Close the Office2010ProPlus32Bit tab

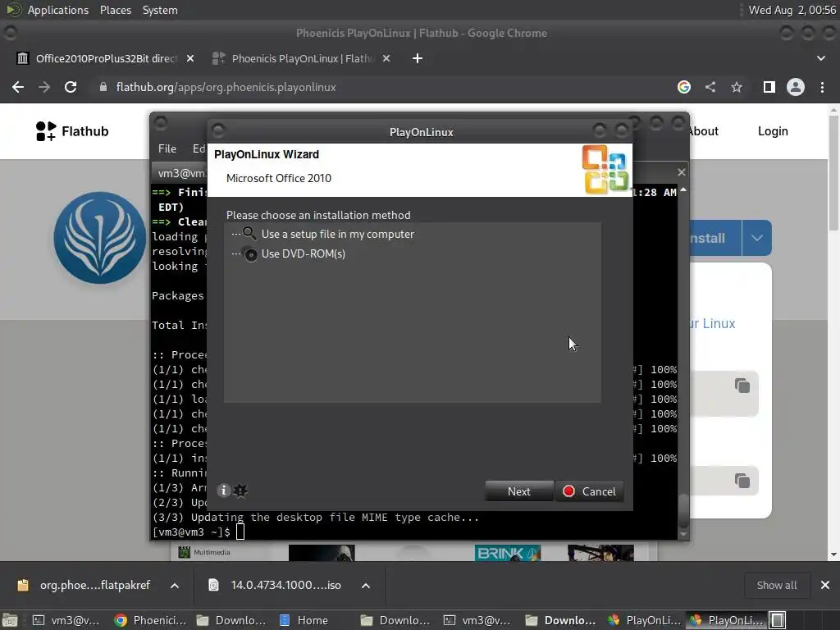190,58
